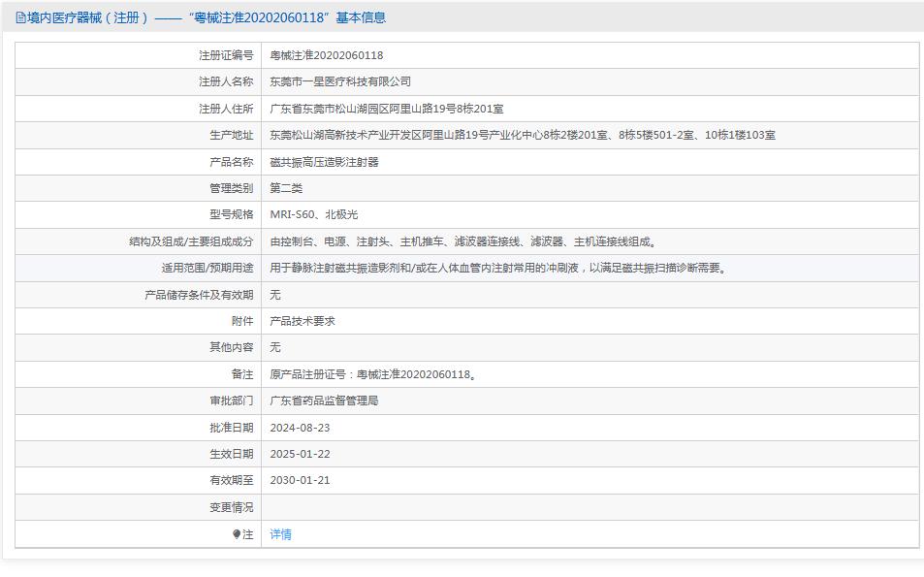Select the expiry date 2030-01-21 cell

point(303,479)
